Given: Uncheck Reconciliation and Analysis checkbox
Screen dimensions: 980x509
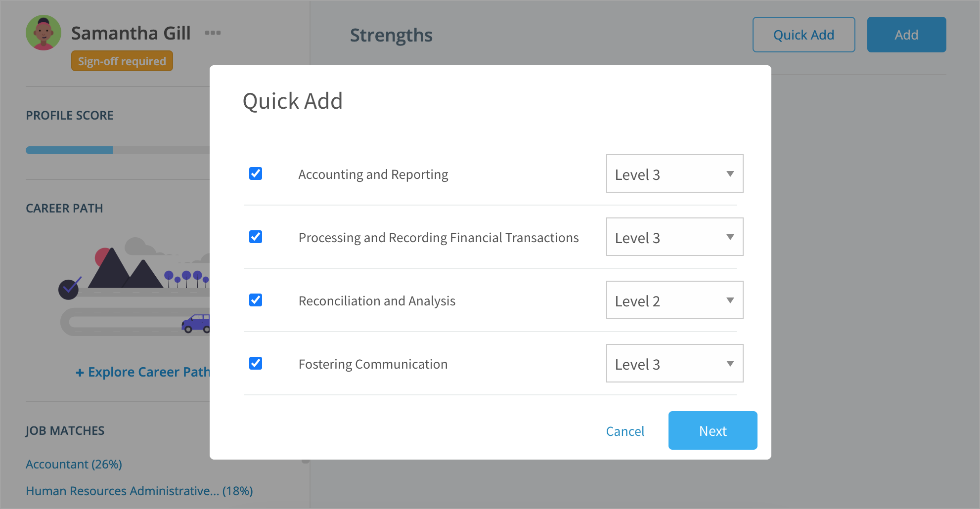Looking at the screenshot, I should (256, 300).
